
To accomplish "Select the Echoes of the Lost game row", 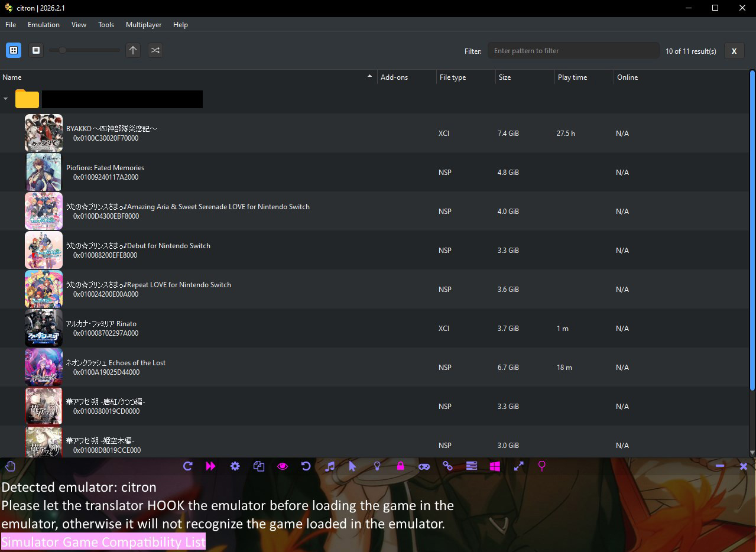I will tap(374, 367).
